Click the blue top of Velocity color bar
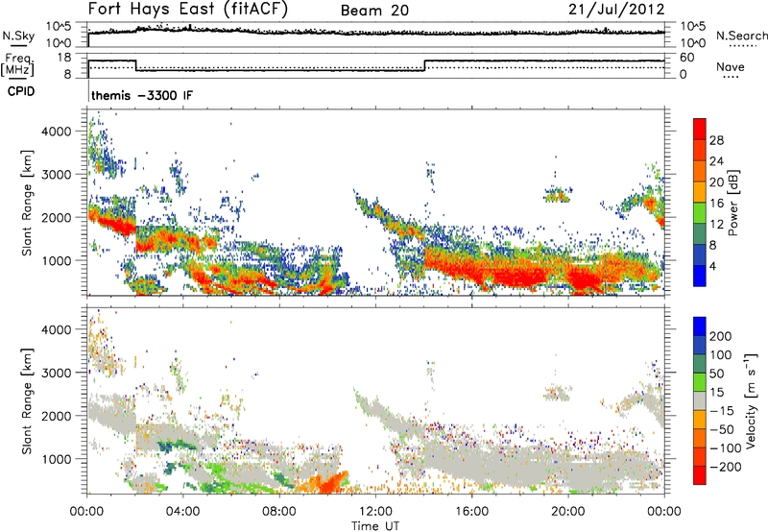Viewport: 768px width, 532px height. [x=700, y=326]
